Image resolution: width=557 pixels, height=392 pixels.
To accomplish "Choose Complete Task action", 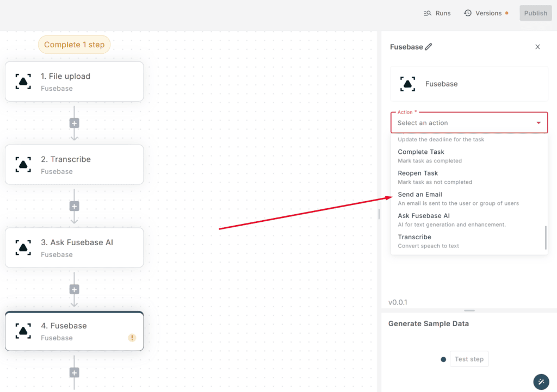I will (x=469, y=156).
